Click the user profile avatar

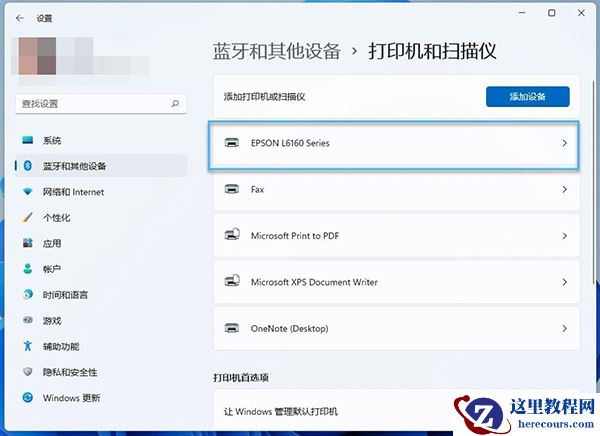pyautogui.click(x=37, y=56)
